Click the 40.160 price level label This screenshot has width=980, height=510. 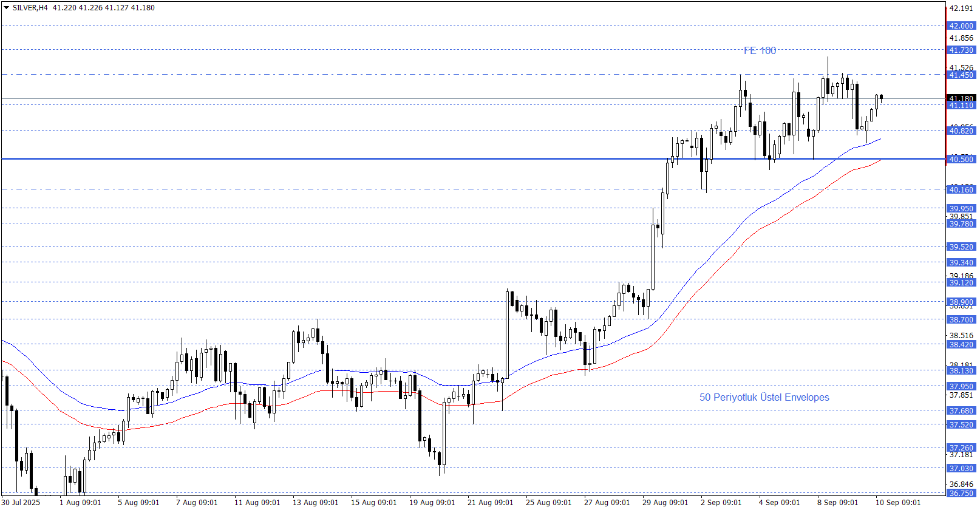(961, 190)
